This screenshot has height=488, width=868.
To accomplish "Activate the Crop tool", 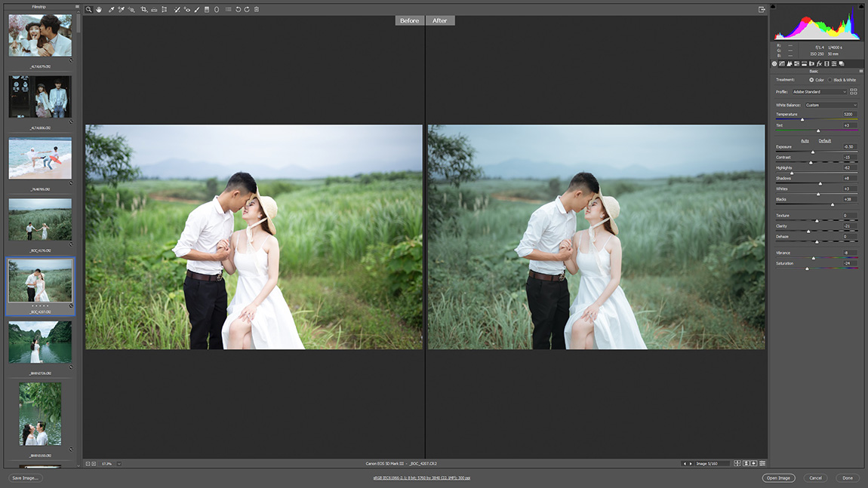I will click(x=143, y=10).
